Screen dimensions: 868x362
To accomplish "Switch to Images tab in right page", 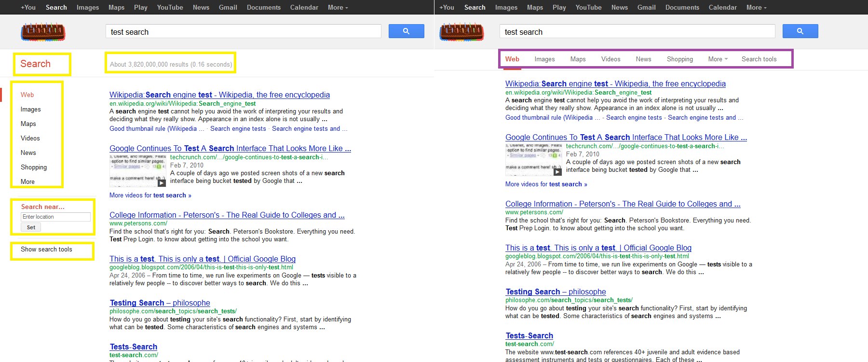I will 544,59.
